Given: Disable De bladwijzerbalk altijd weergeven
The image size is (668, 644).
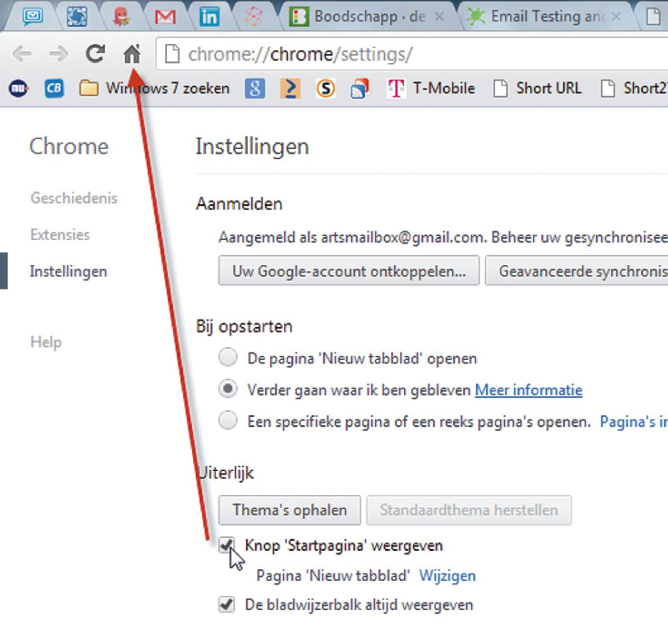Looking at the screenshot, I should tap(226, 605).
